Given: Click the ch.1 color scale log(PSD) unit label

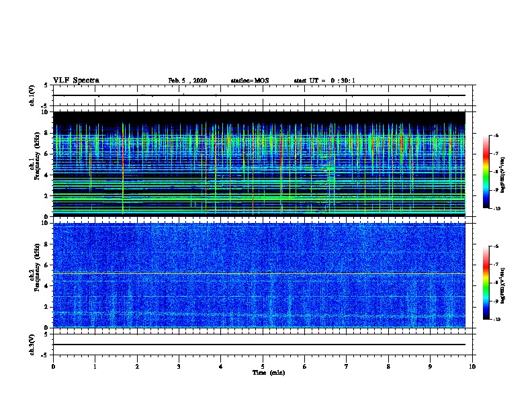Looking at the screenshot, I should pyautogui.click(x=503, y=175).
